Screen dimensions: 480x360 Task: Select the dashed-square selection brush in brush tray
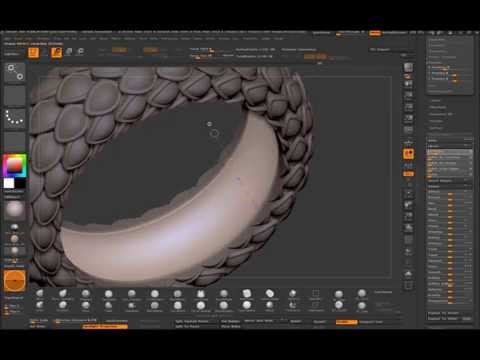coord(315,294)
